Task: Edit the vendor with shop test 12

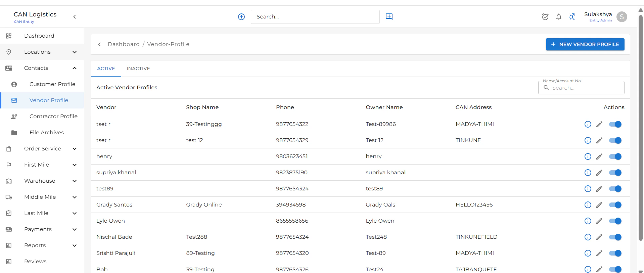Action: 599,140
